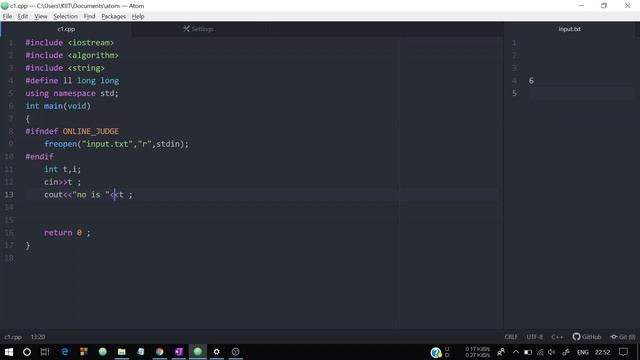
Task: Switch to the c1.cpp tab
Action: [x=66, y=29]
